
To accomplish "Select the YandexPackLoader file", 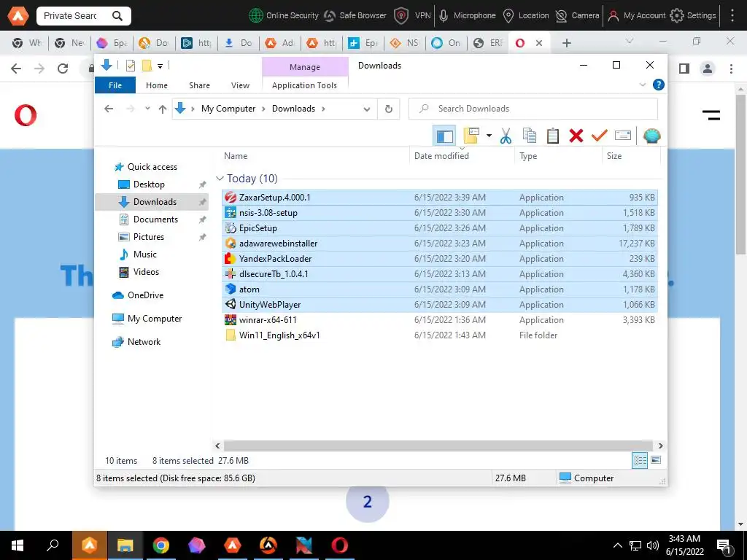I will tap(439, 259).
